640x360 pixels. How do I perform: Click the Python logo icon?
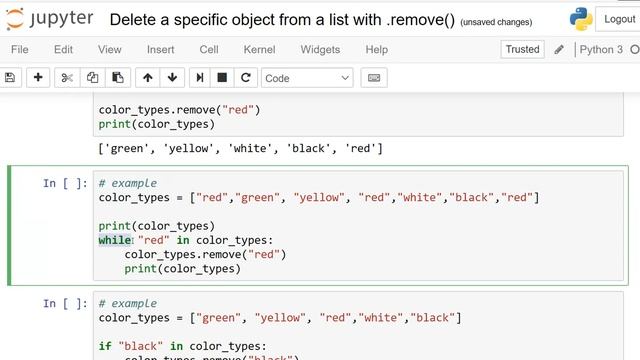581,19
